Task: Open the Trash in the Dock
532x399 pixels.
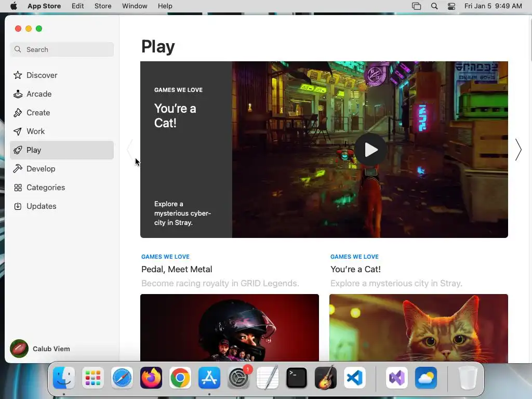Action: [x=468, y=378]
